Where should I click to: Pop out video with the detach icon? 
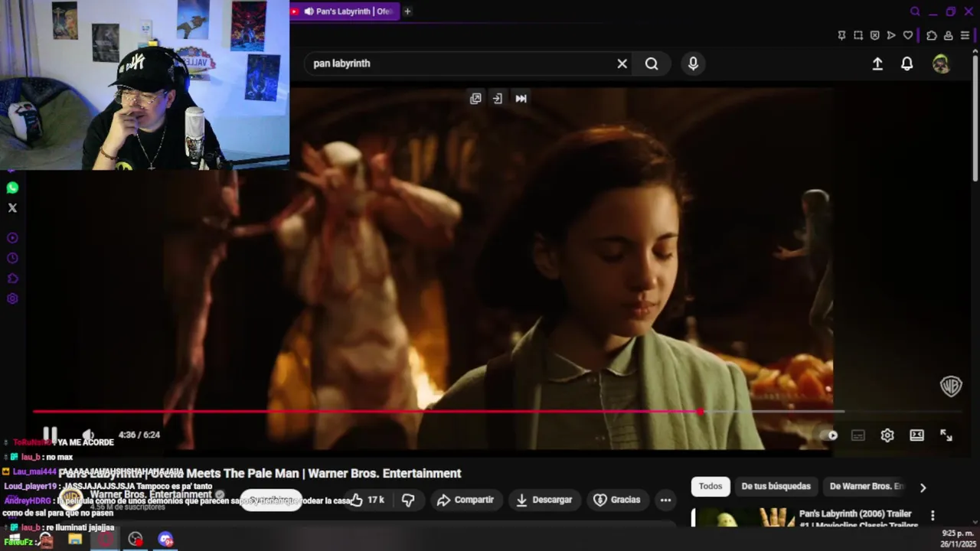click(x=475, y=99)
